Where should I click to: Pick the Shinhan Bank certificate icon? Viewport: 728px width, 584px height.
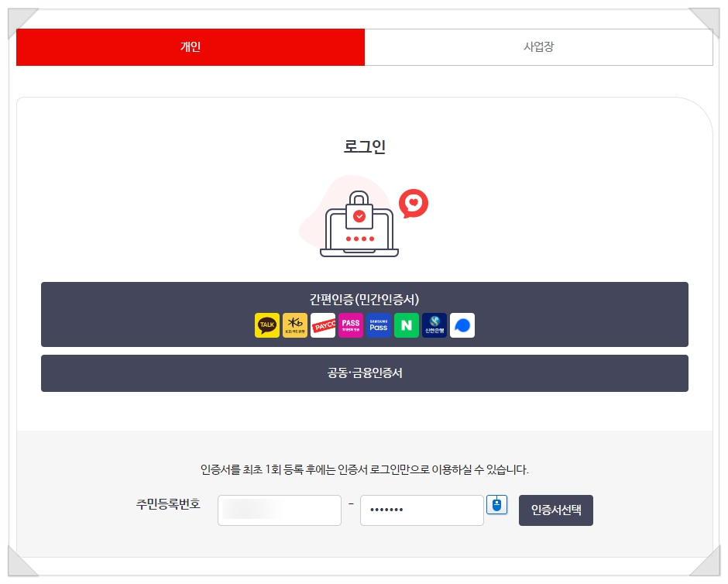(x=434, y=325)
